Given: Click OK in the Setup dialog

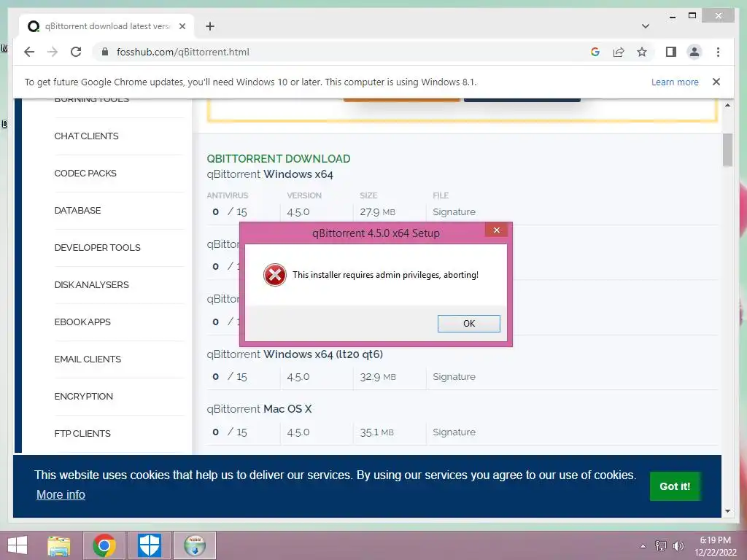Looking at the screenshot, I should tap(469, 323).
